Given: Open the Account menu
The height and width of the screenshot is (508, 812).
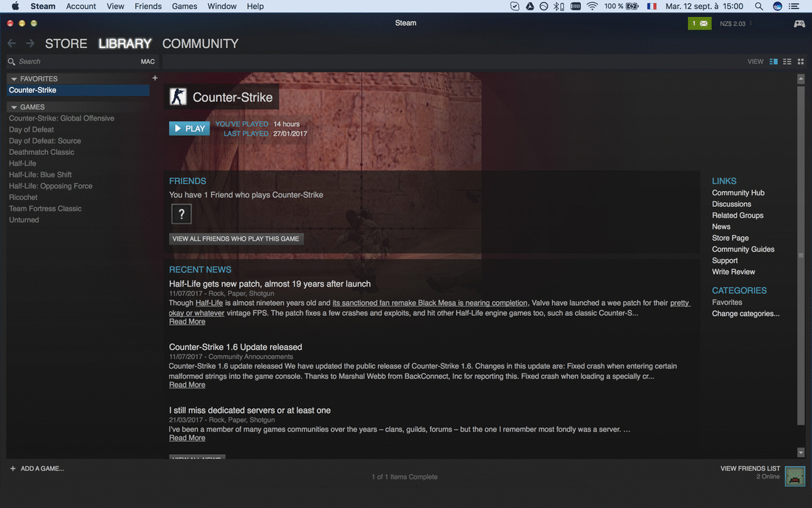Looking at the screenshot, I should click(80, 6).
